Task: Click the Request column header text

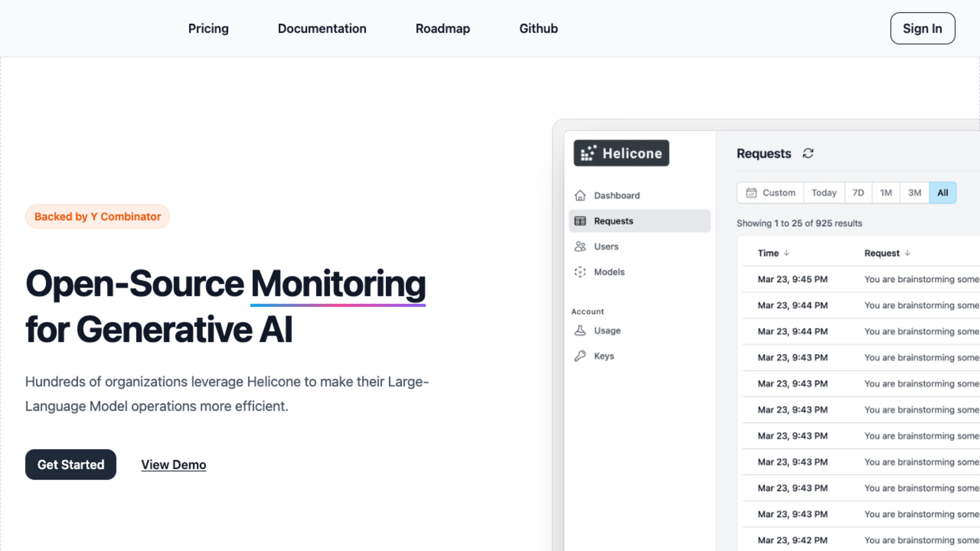Action: click(882, 253)
